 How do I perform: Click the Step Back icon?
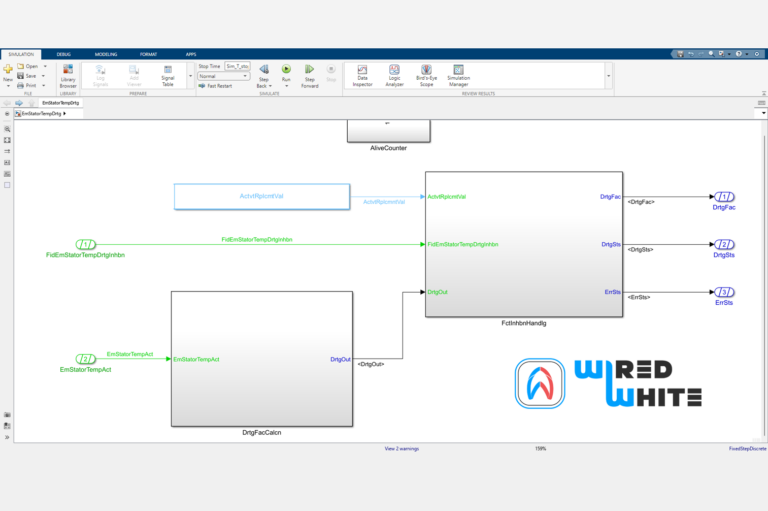(264, 69)
